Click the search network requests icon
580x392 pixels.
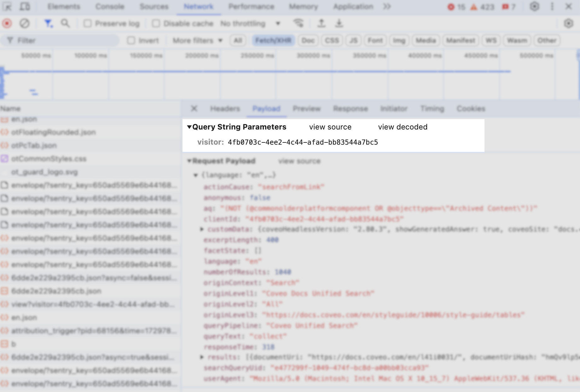[66, 23]
